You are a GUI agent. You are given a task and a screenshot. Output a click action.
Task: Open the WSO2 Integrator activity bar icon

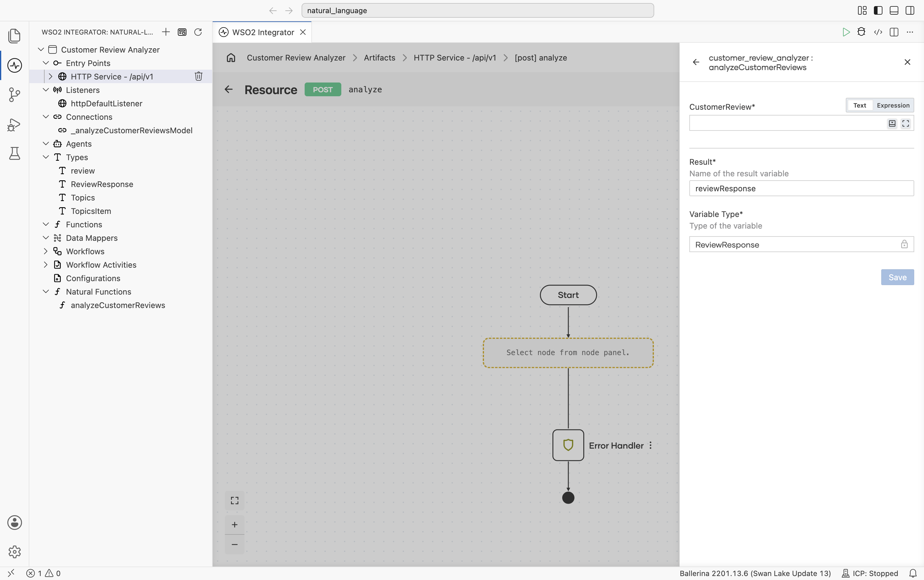14,65
